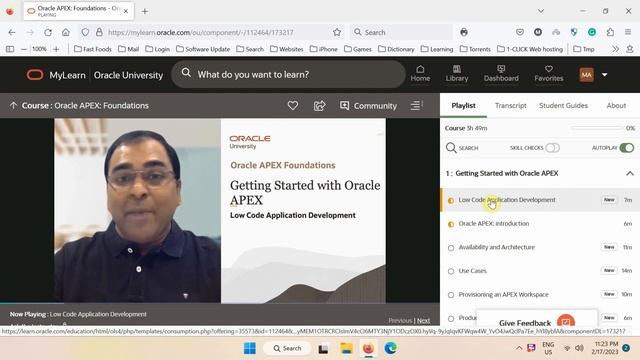Select Provisioning an APEX Workspace circle

451,295
